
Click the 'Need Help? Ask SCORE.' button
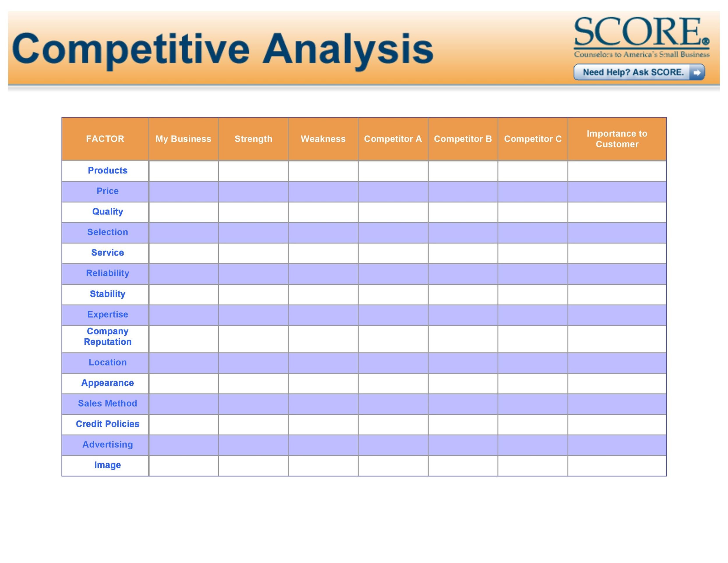click(x=639, y=72)
